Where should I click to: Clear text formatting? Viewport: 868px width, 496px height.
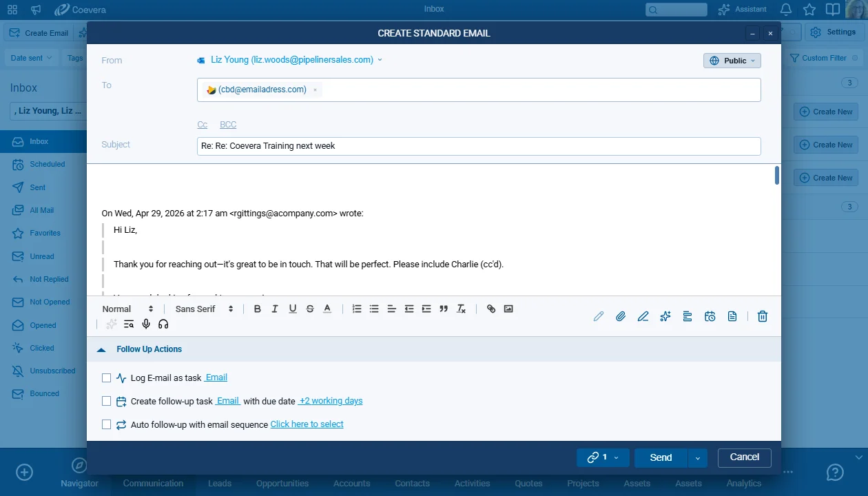[x=462, y=309]
